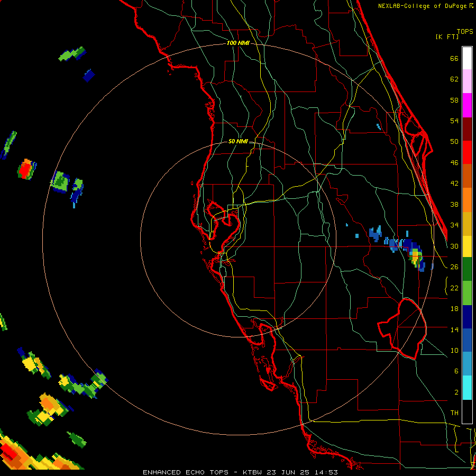Click the legend value 2
This screenshot has width=476, height=476.
coord(456,392)
